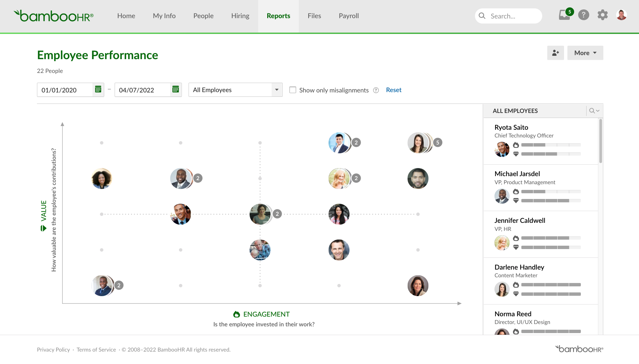
Task: Open the Privacy Policy page
Action: (53, 350)
